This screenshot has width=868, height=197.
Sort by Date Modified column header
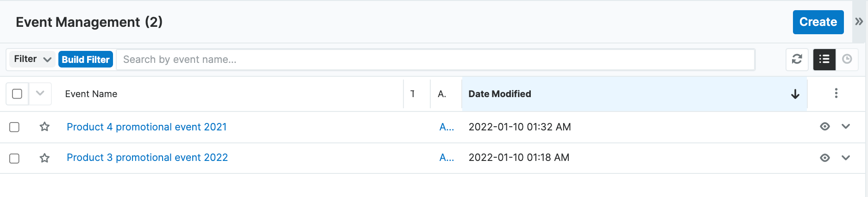500,94
